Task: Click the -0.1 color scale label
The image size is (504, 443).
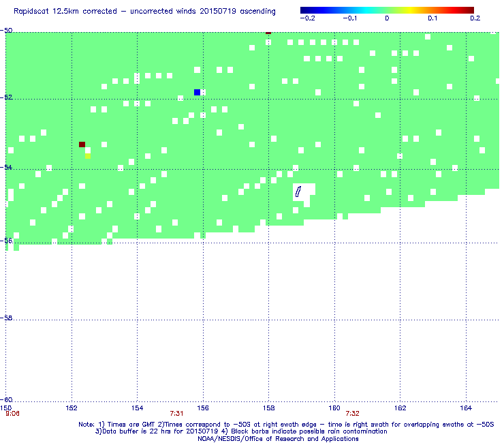Action: coord(349,18)
